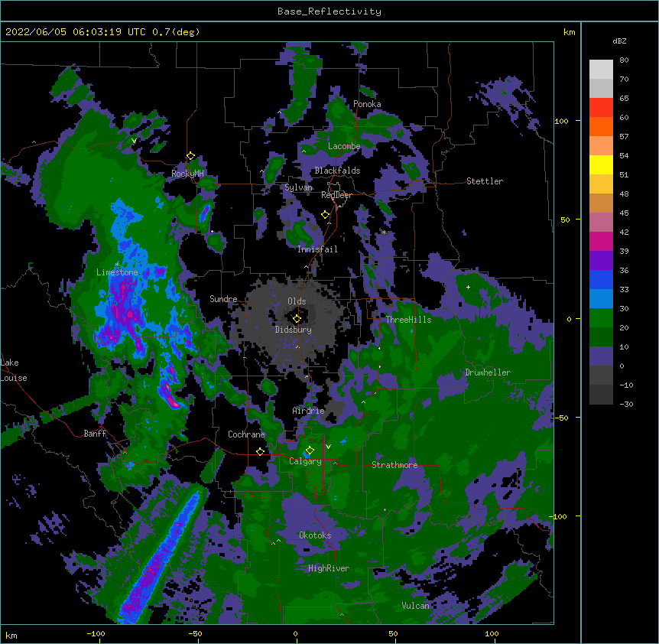Image resolution: width=659 pixels, height=644 pixels.
Task: Select the slate purple 0-10 dBZ swatch
Action: (601, 356)
